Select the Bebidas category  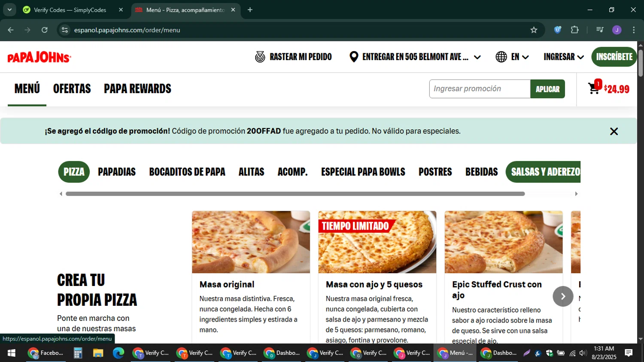[x=482, y=172]
